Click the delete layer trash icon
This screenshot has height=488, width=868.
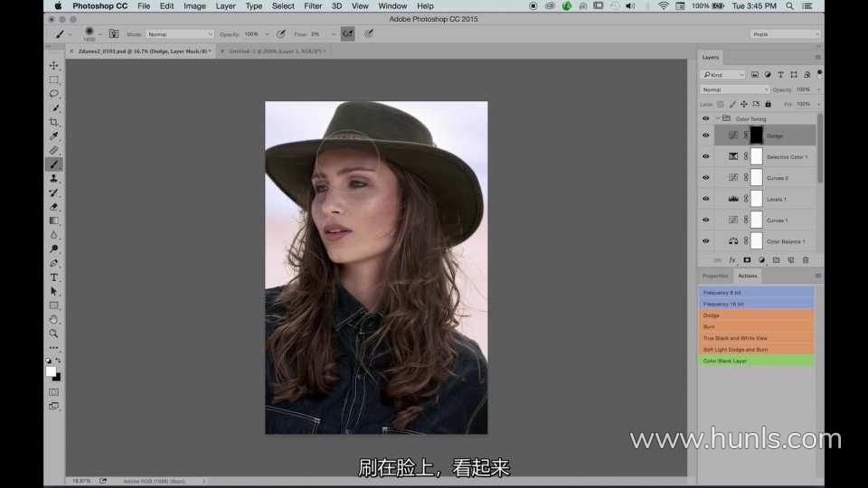(x=806, y=260)
